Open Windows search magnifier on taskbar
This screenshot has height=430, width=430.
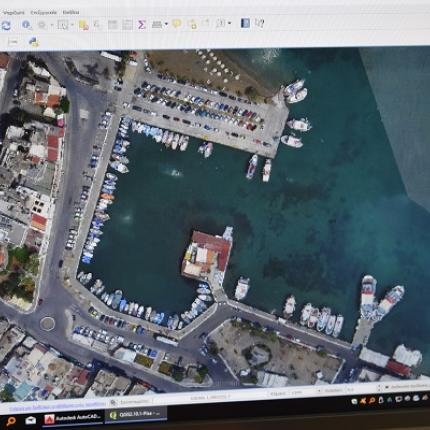pos(11,421)
